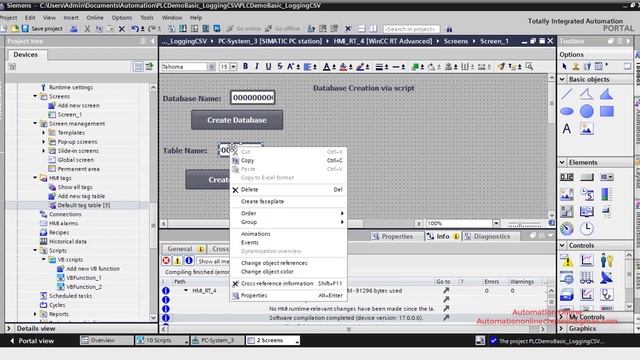Viewport: 640px width, 360px height.
Task: Open Order submenu in context menu
Action: (288, 213)
